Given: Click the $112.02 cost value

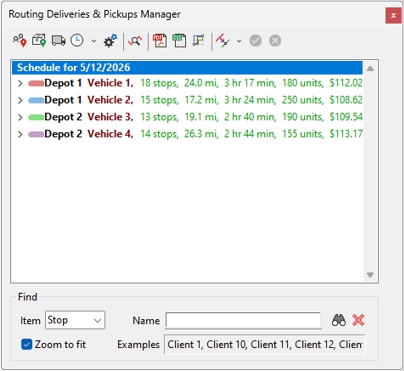Looking at the screenshot, I should (346, 83).
